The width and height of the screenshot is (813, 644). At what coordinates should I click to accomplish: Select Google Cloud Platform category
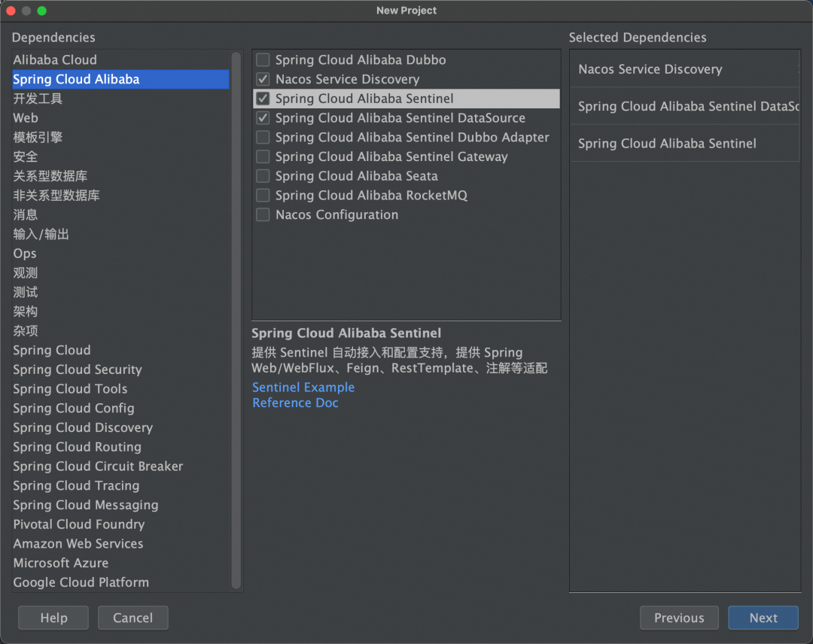coord(81,582)
